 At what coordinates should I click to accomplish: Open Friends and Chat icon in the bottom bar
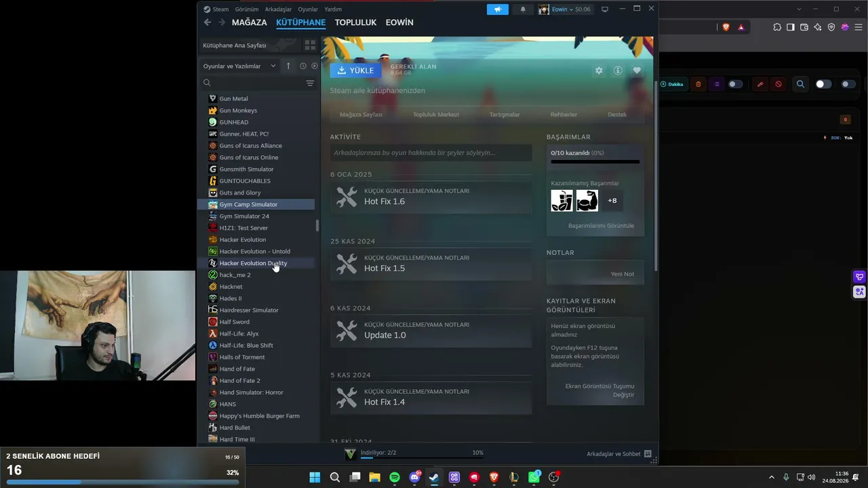point(648,453)
